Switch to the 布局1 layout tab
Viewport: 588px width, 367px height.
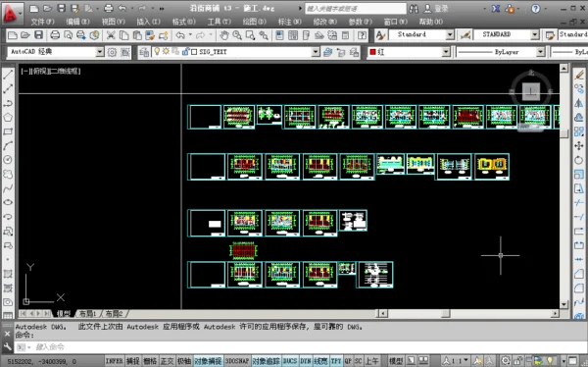click(x=88, y=313)
